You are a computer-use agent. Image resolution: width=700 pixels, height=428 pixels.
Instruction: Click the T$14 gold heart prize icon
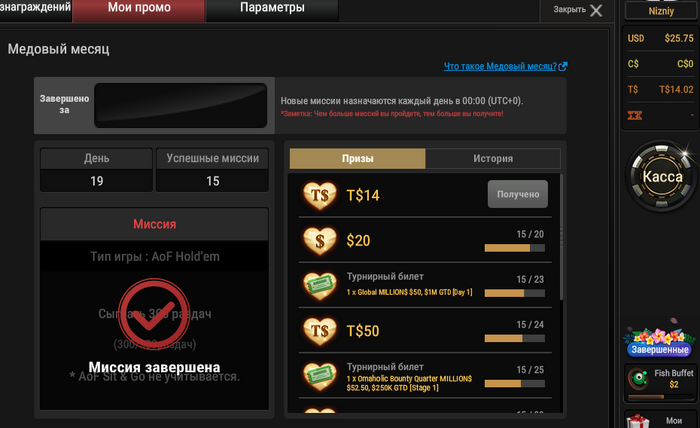320,195
